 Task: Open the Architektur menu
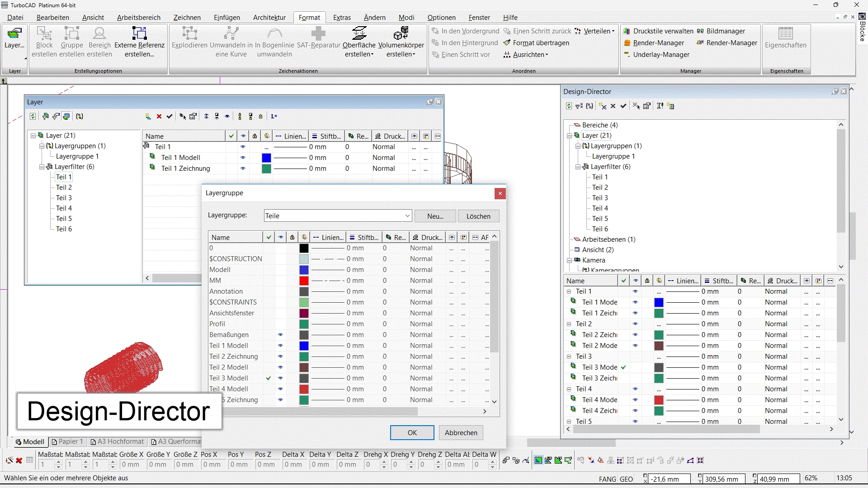tap(269, 18)
